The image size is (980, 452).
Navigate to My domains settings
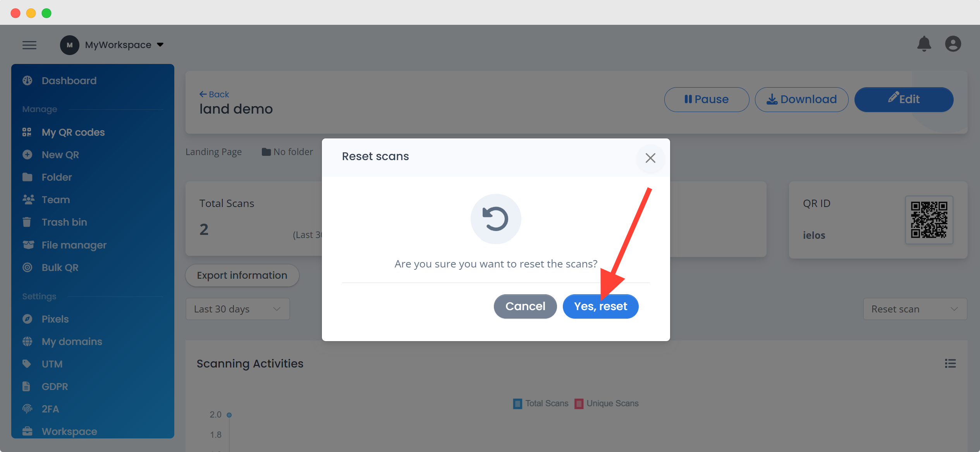point(71,341)
